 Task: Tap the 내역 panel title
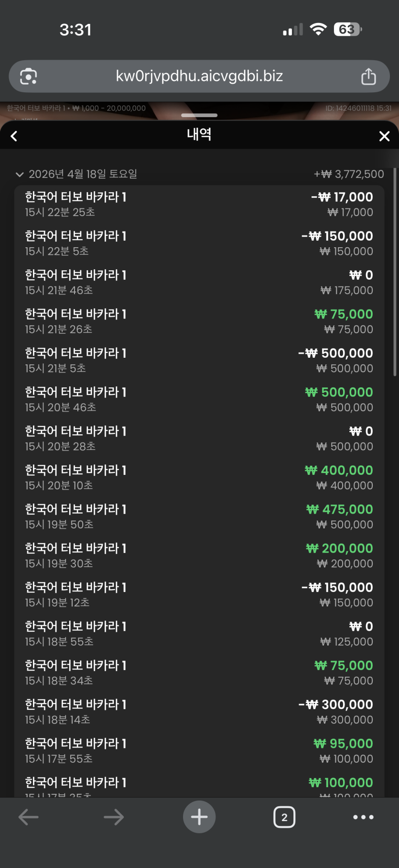[x=199, y=134]
